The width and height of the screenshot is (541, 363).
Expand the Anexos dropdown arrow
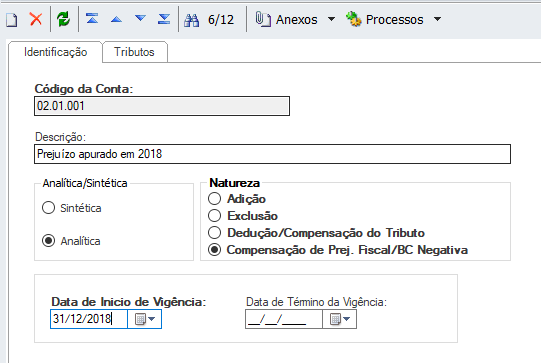(331, 19)
